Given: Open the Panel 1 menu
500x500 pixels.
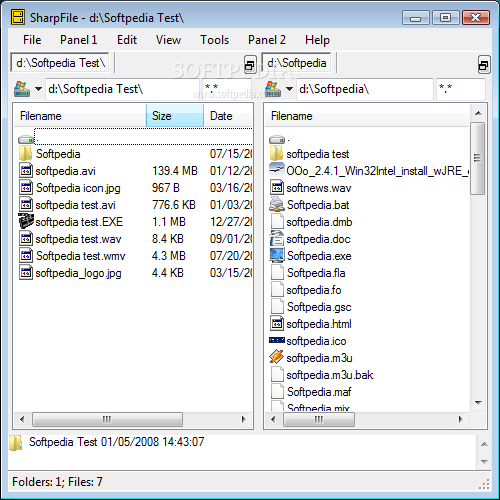Looking at the screenshot, I should tap(78, 40).
